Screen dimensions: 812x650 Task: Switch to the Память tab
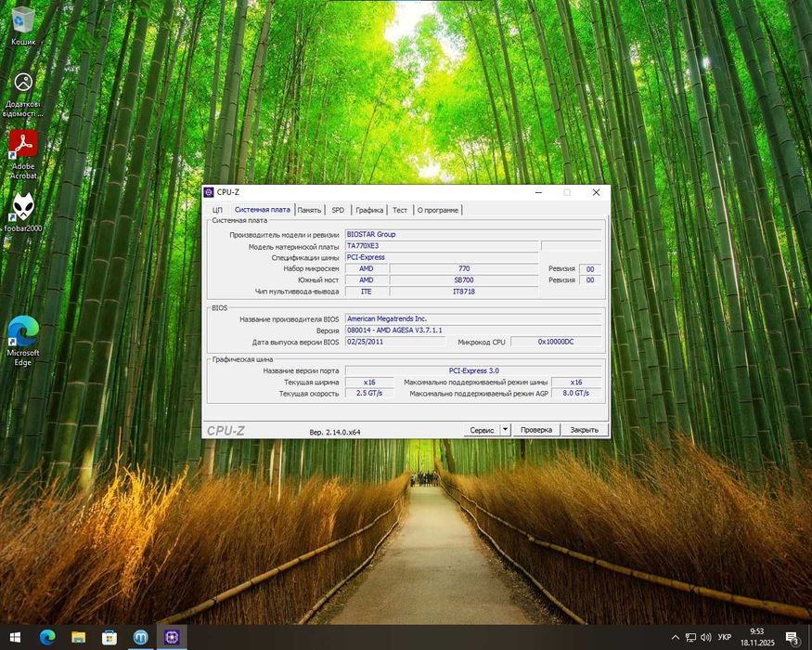point(309,210)
